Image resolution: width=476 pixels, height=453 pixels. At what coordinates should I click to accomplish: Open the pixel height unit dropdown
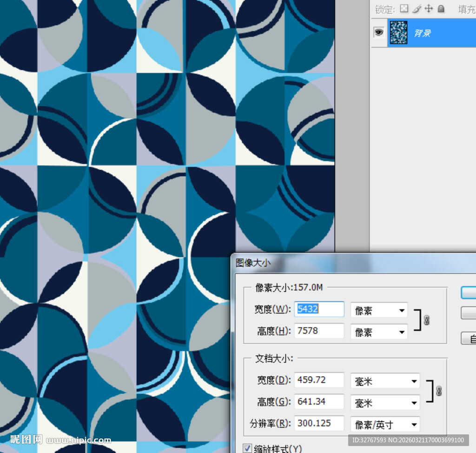[379, 332]
